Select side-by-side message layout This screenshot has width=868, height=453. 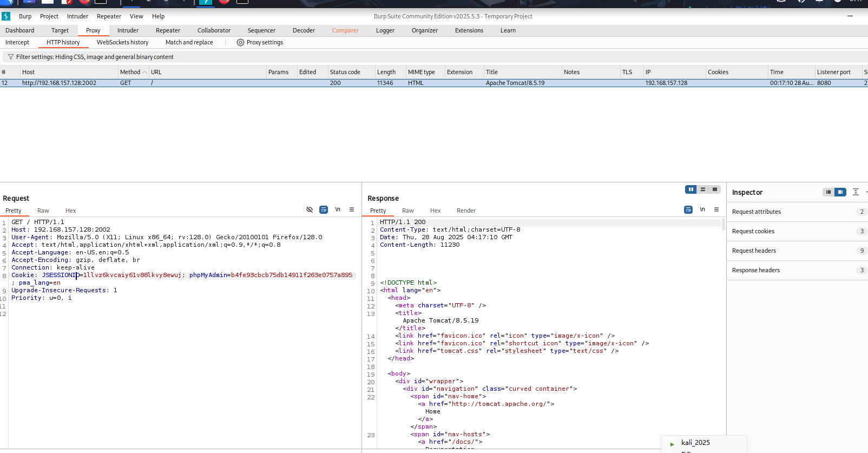tap(691, 189)
